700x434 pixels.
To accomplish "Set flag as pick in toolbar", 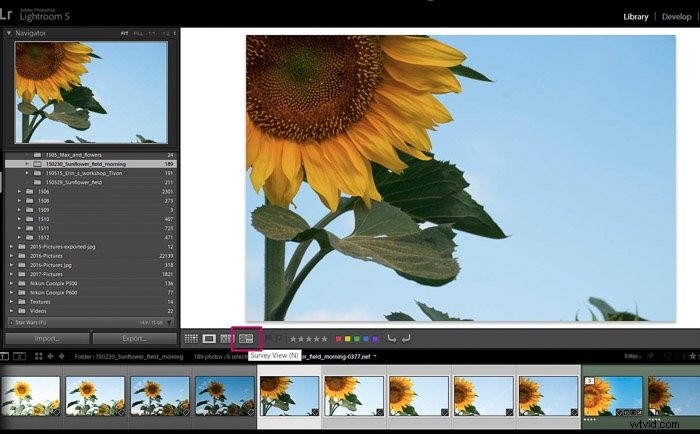I will tap(268, 339).
